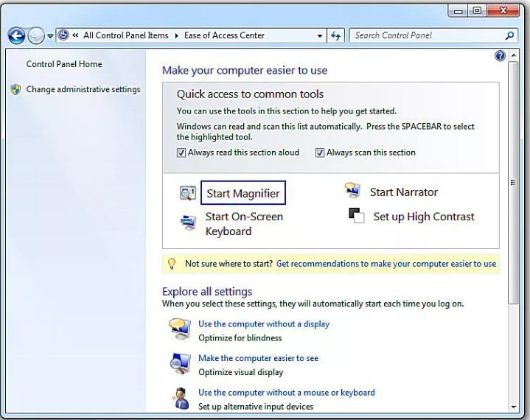The width and height of the screenshot is (530, 420).
Task: Open the address bar history dropdown
Action: 320,36
